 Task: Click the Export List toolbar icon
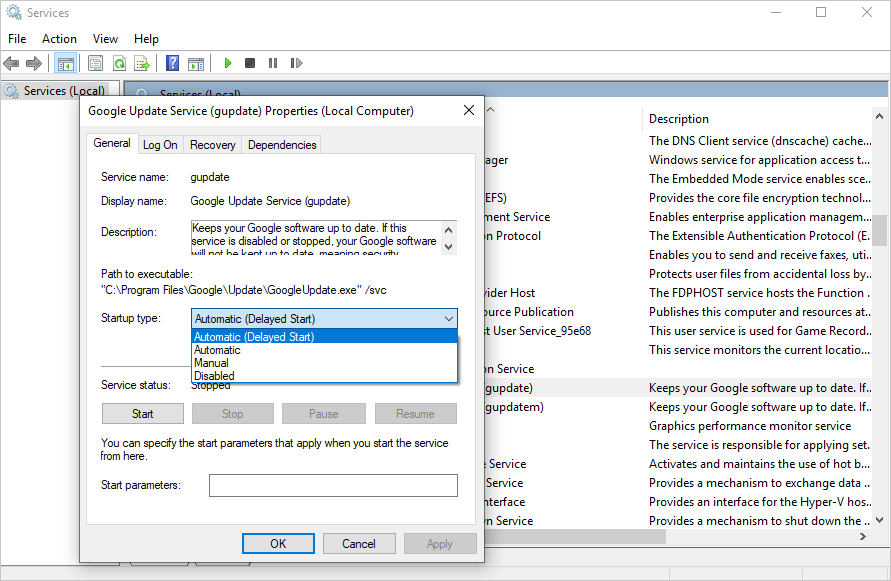pos(142,63)
